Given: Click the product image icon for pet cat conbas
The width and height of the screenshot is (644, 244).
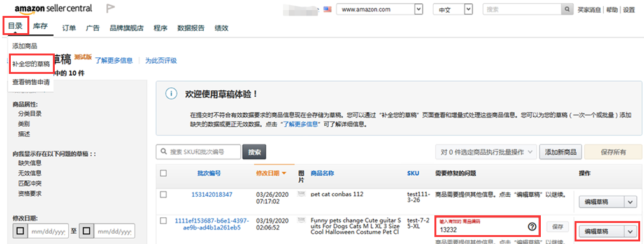Looking at the screenshot, I should point(302,194).
